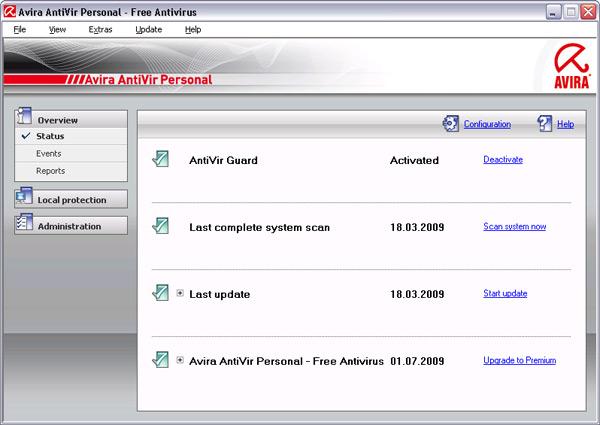The height and width of the screenshot is (425, 600).
Task: Click the Local protection section icon
Action: pos(25,199)
